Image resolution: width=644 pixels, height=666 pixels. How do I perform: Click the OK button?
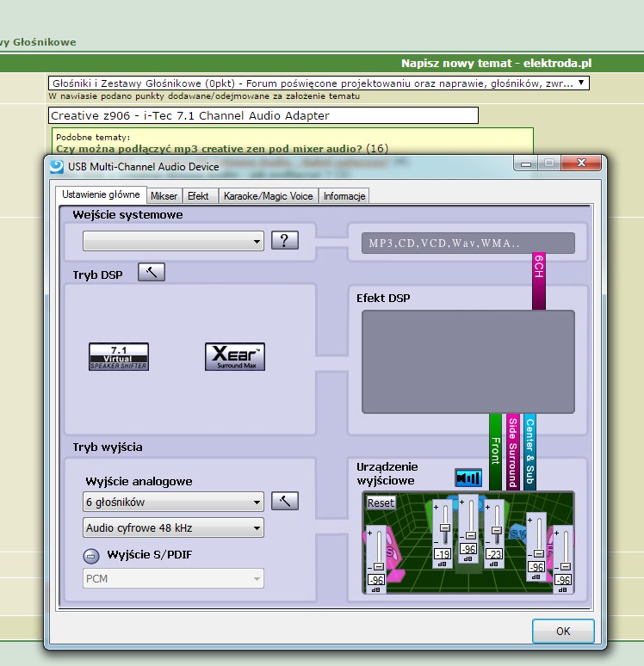[x=563, y=632]
